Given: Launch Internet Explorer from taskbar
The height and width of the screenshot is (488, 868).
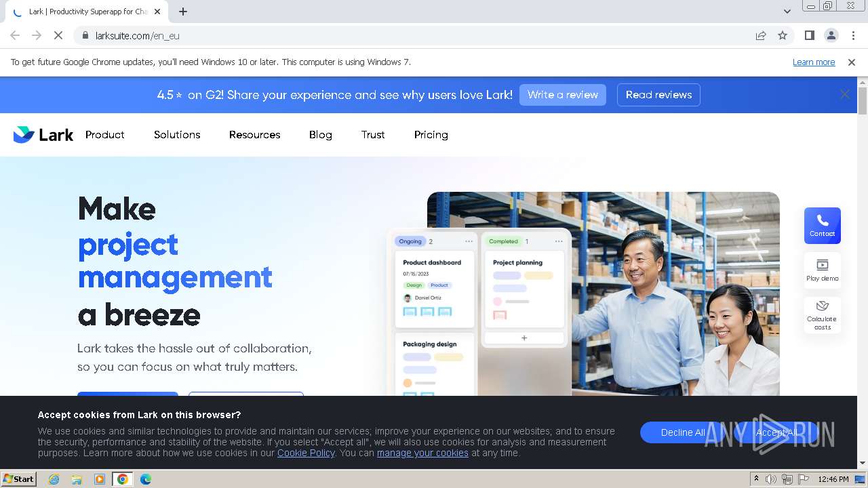Looking at the screenshot, I should coord(54,479).
